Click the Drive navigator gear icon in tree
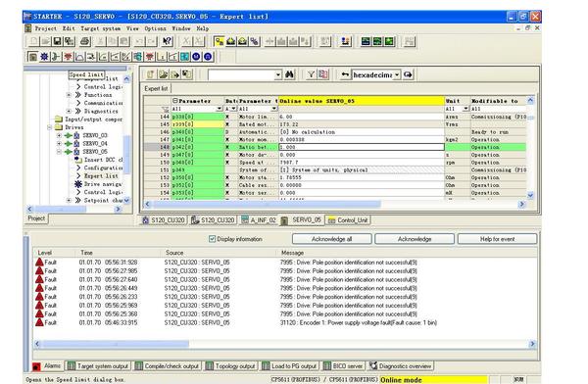 coord(78,184)
